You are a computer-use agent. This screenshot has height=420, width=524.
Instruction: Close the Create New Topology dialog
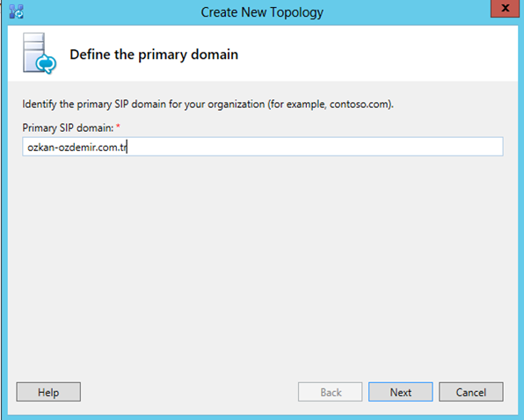[x=505, y=8]
